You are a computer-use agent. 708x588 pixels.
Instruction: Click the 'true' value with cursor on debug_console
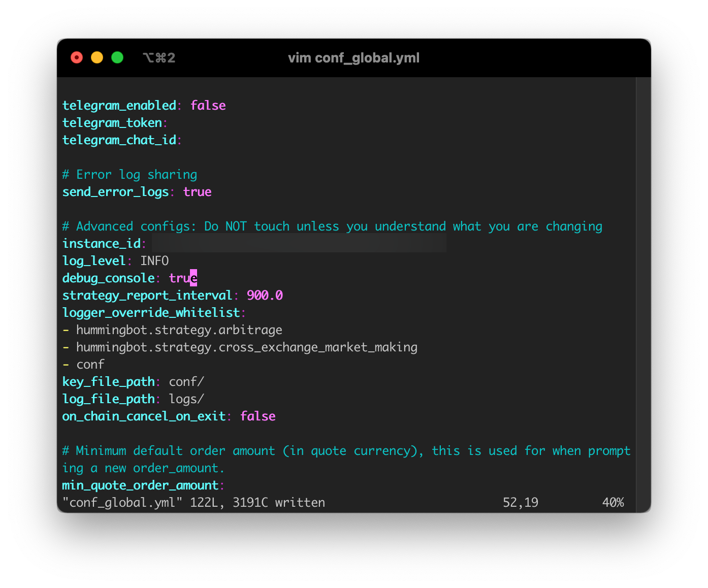coord(183,278)
